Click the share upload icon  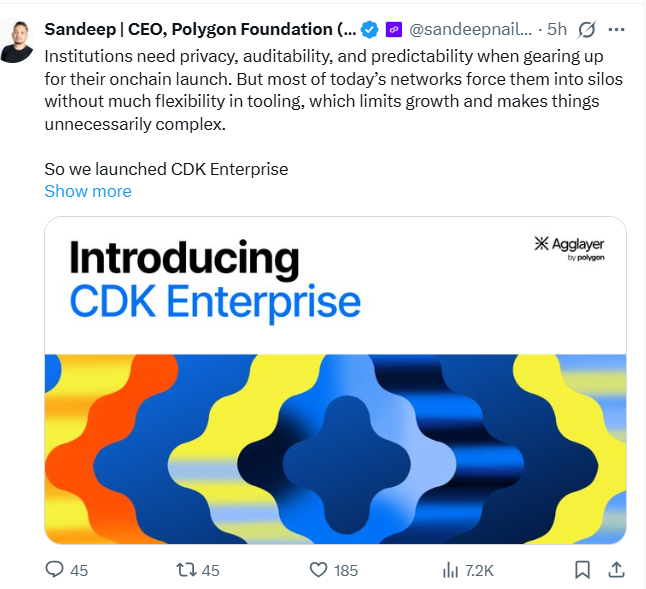616,570
